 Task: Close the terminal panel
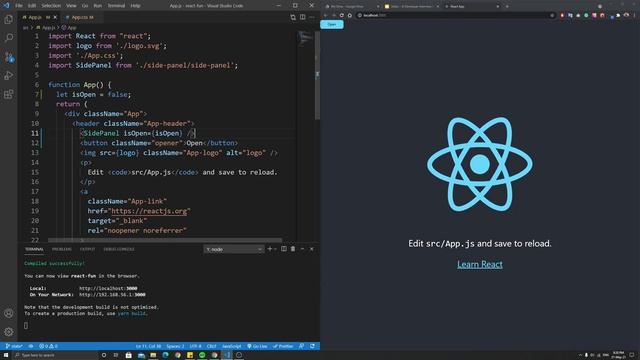click(311, 249)
